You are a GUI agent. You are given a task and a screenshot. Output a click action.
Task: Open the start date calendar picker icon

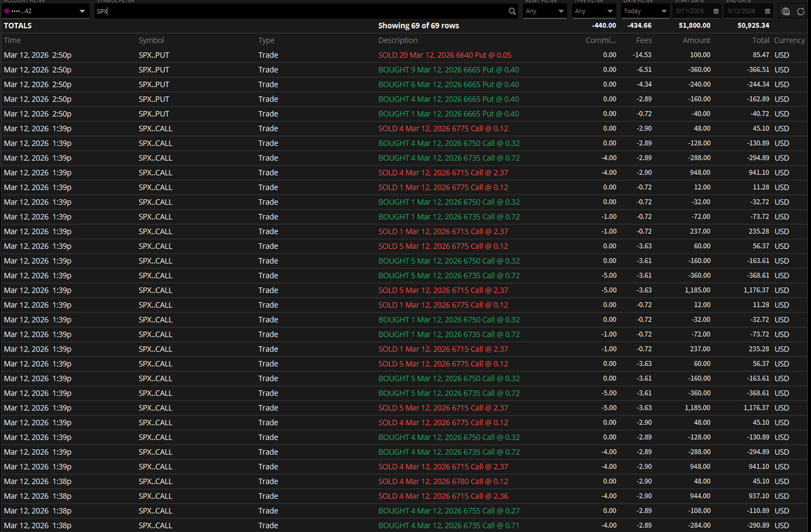(716, 11)
